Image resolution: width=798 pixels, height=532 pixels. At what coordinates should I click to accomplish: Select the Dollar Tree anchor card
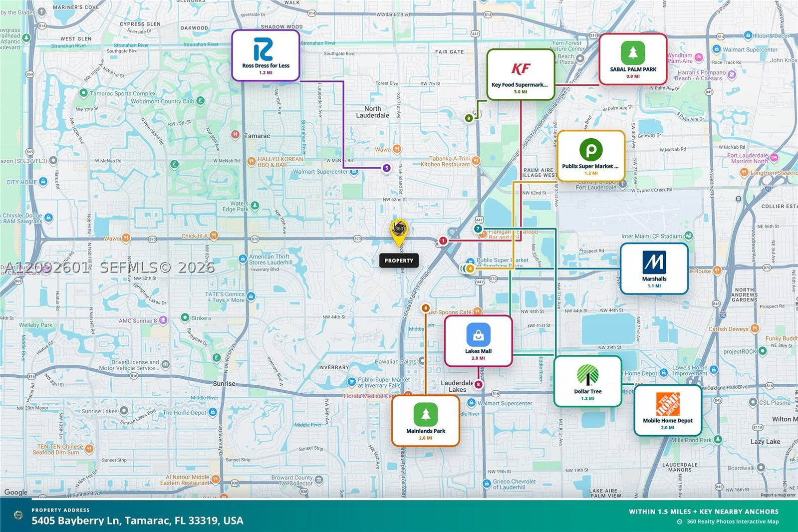click(x=587, y=381)
